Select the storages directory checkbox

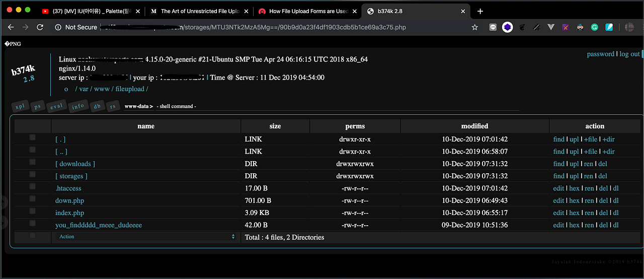click(33, 174)
